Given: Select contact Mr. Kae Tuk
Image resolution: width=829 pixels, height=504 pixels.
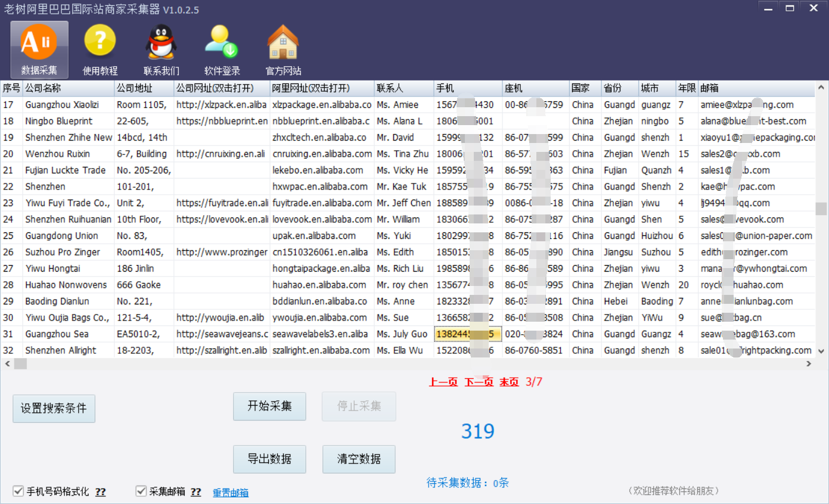Looking at the screenshot, I should [x=404, y=186].
